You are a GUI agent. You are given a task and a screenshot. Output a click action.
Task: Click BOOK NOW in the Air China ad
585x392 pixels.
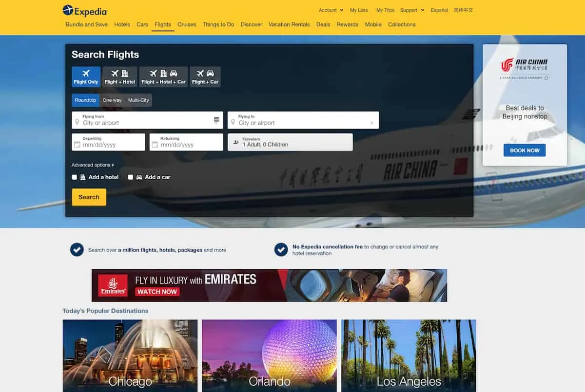pyautogui.click(x=525, y=150)
